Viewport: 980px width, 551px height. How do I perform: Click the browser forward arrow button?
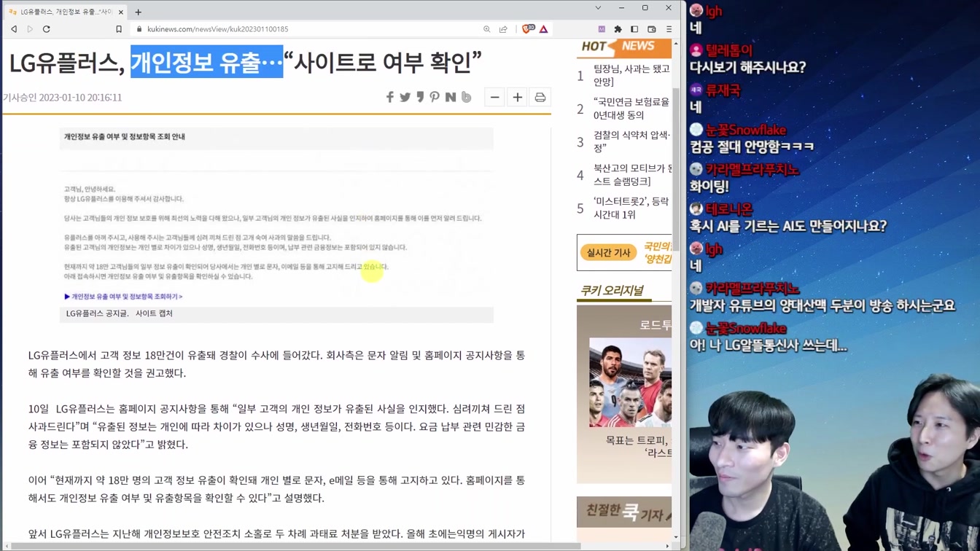pos(30,29)
